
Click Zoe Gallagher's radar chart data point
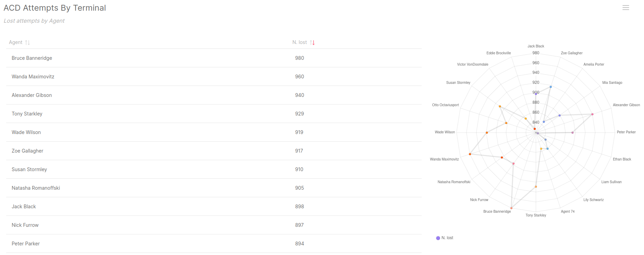click(x=551, y=87)
